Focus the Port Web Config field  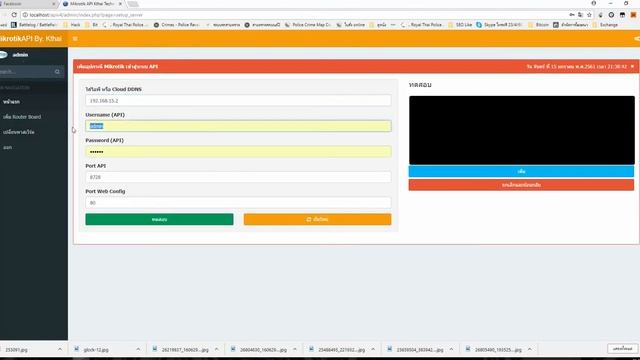pos(238,202)
